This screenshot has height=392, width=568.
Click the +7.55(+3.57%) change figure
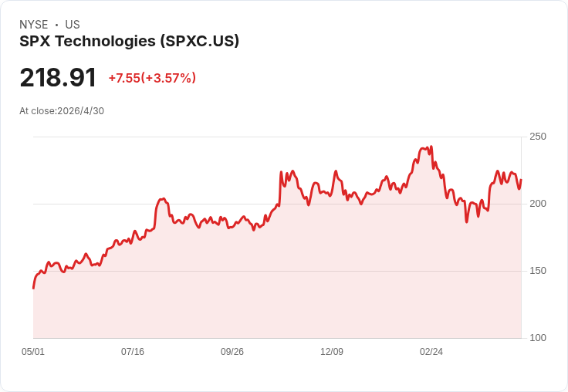click(x=152, y=78)
